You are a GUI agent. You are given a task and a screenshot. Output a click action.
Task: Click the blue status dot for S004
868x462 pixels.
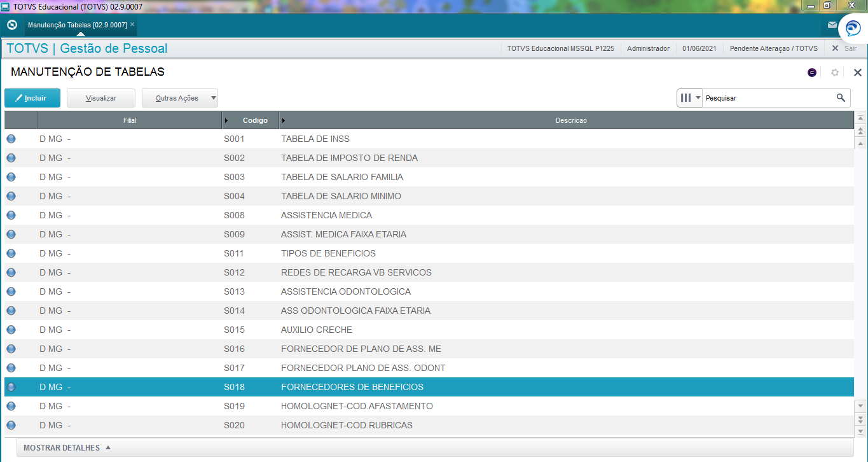tap(11, 196)
